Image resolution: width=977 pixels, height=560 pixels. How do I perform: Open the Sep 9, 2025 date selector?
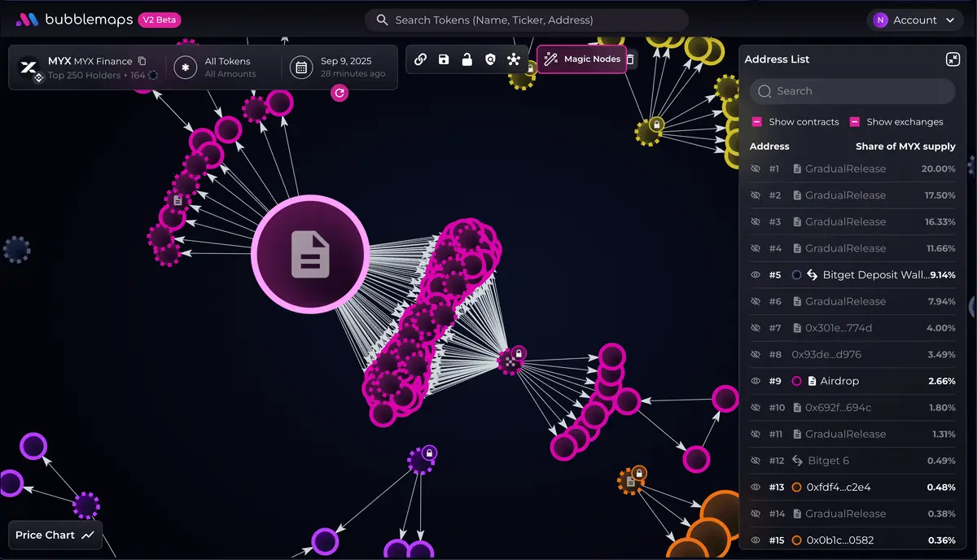point(339,68)
